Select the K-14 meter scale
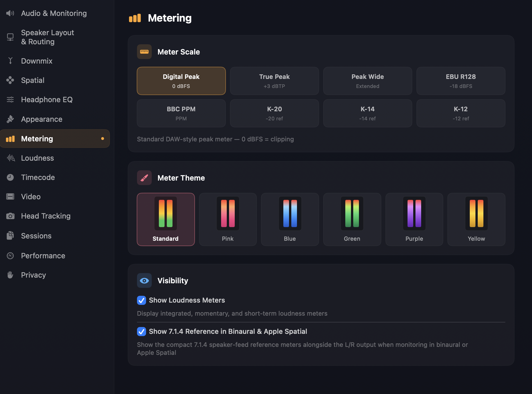The width and height of the screenshot is (532, 394). (x=368, y=113)
